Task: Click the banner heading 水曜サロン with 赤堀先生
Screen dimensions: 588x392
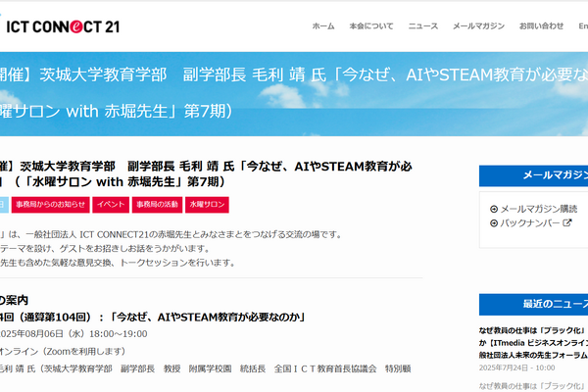Action: pos(117,111)
